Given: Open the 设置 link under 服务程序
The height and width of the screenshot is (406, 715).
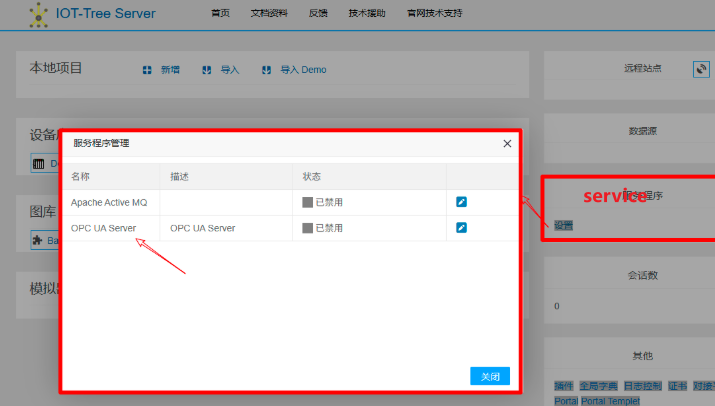Looking at the screenshot, I should pos(563,225).
